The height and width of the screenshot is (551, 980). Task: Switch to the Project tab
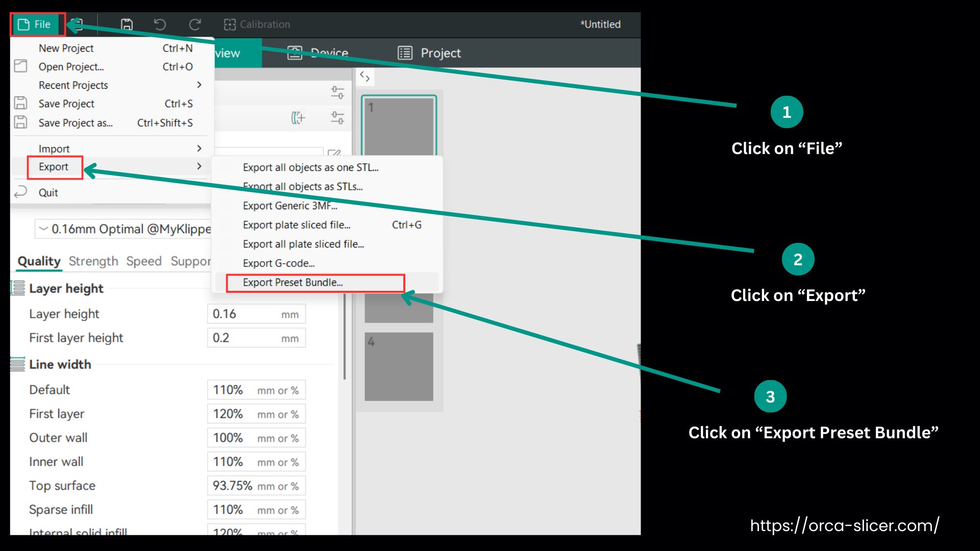429,53
